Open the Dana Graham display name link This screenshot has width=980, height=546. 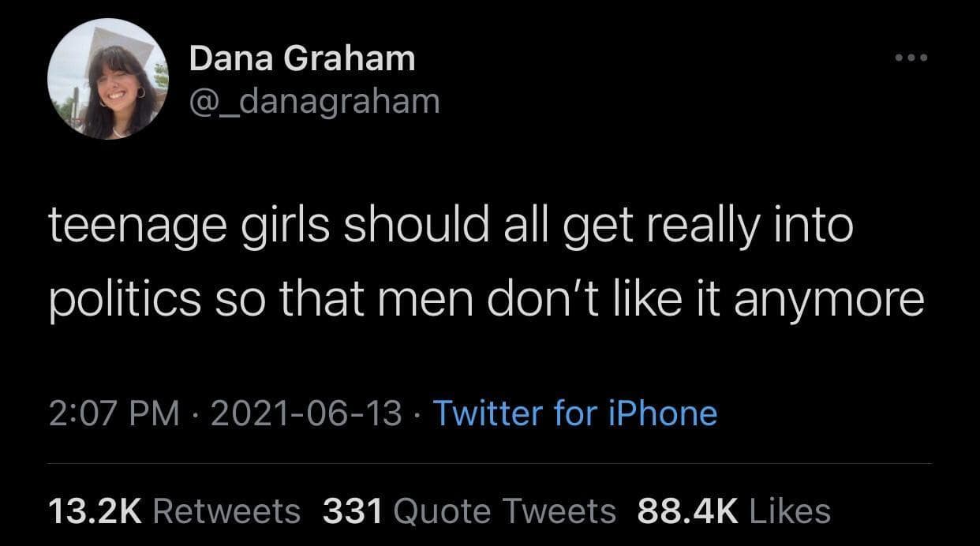pyautogui.click(x=302, y=59)
